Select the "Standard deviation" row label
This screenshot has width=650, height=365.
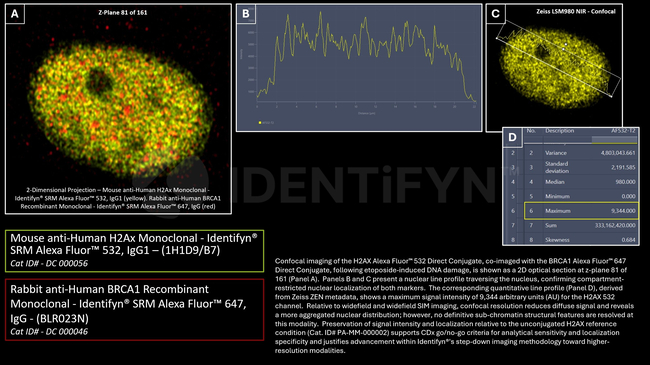pyautogui.click(x=557, y=167)
